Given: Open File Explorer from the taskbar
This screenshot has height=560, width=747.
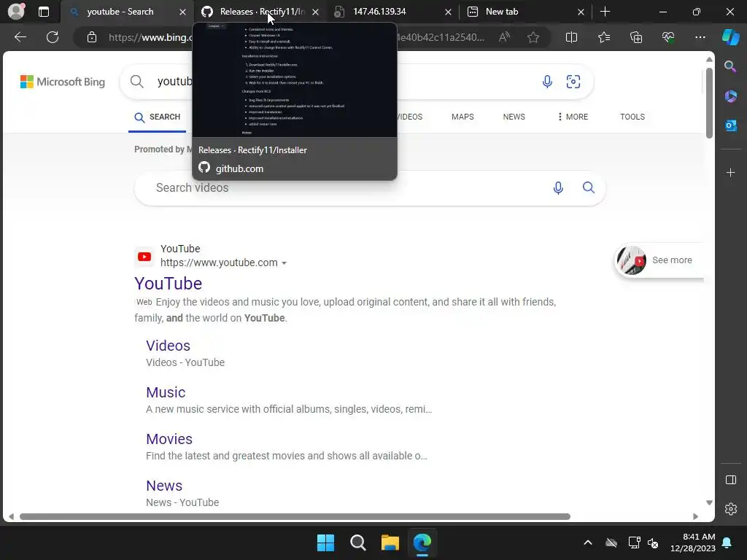Looking at the screenshot, I should 390,542.
